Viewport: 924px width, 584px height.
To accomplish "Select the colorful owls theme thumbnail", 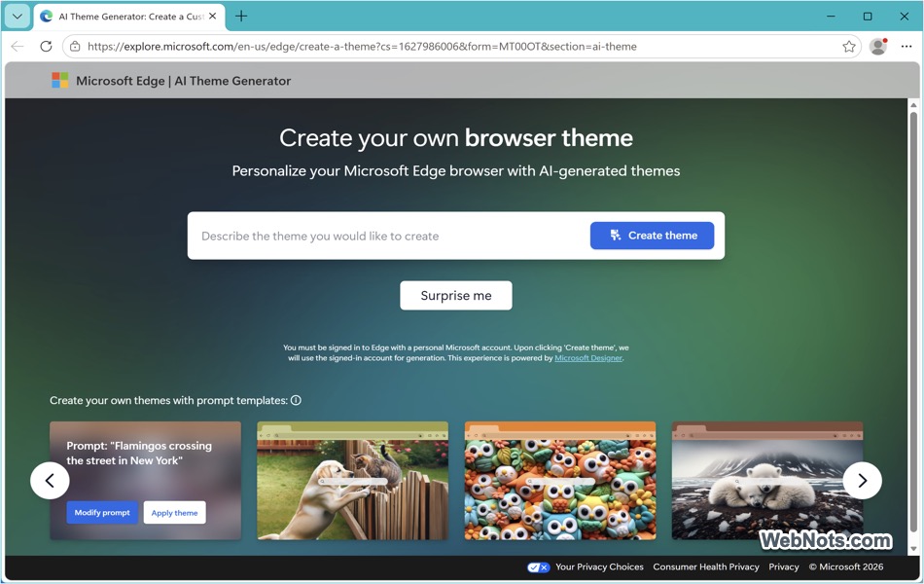I will point(560,480).
